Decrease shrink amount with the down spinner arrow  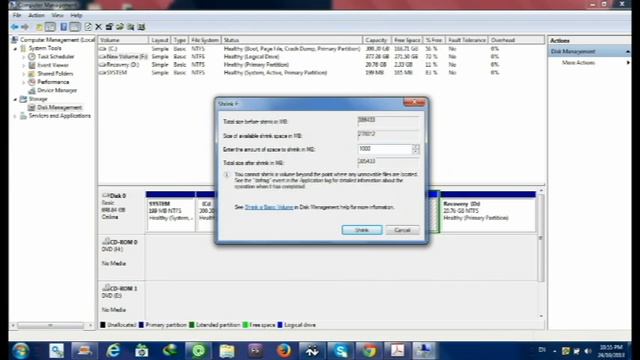[x=416, y=152]
